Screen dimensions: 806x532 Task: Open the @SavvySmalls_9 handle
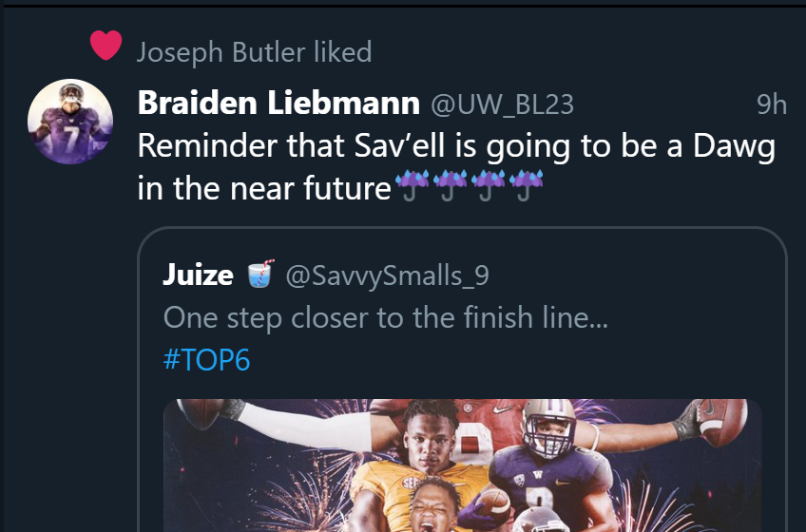pyautogui.click(x=387, y=275)
